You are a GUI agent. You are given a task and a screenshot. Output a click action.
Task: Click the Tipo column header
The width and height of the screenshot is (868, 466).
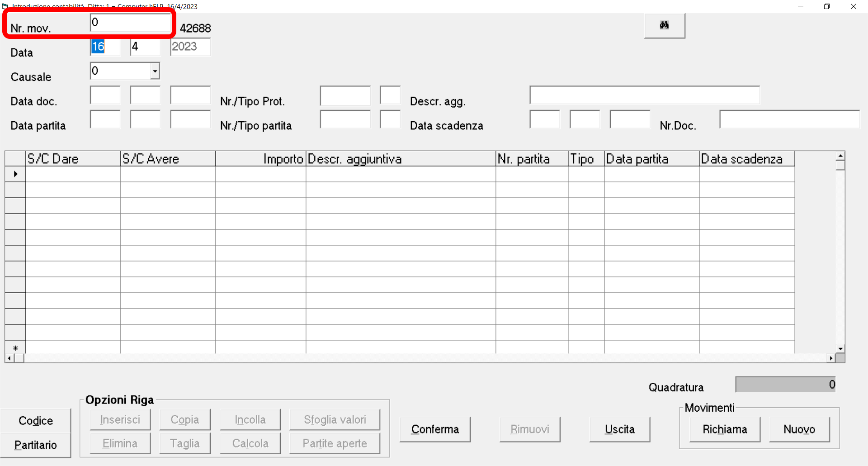point(586,159)
